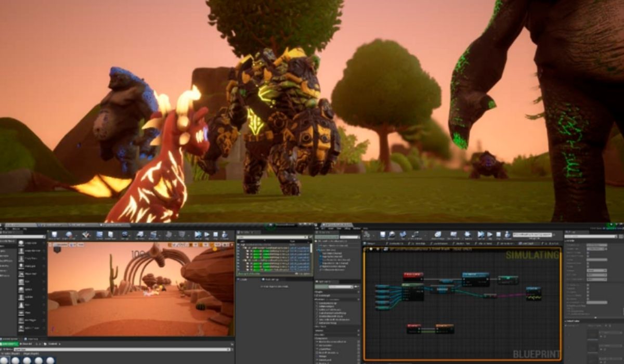Viewport: 624px width, 364px height.
Task: Switch to Content Browser tab
Action: pos(10,339)
